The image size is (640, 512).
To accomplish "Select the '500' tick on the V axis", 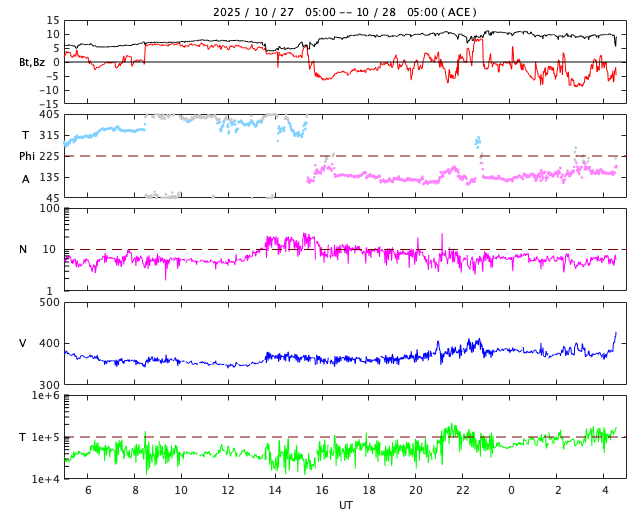I will 49,303.
